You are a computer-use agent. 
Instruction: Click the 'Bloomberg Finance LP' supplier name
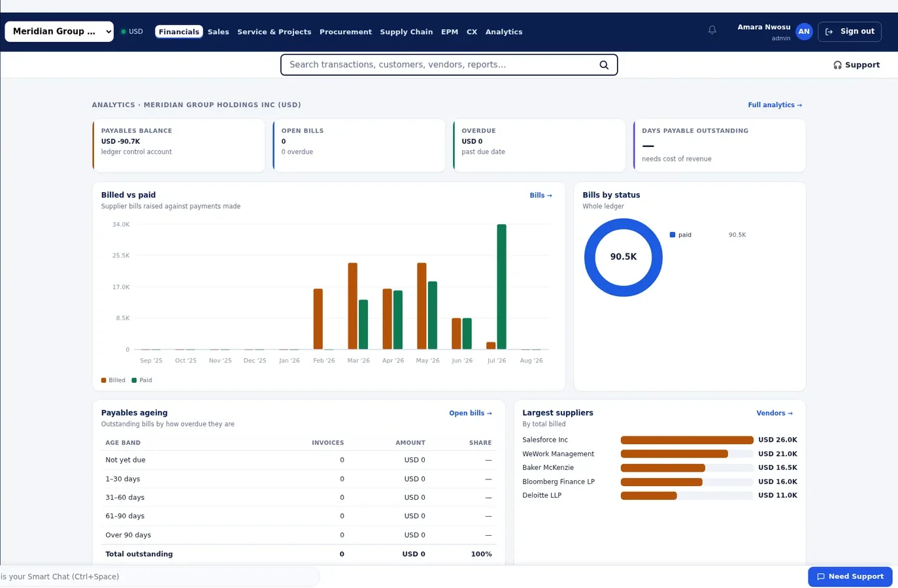(558, 482)
